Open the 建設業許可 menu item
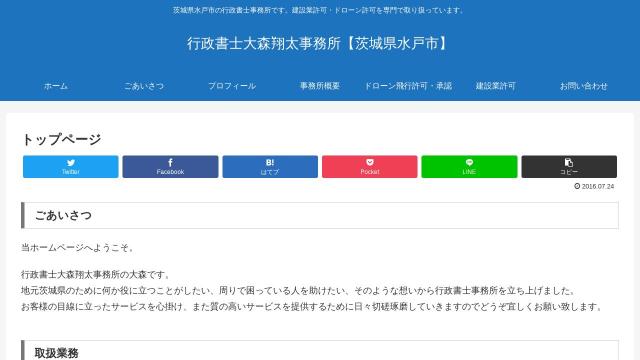 click(496, 86)
